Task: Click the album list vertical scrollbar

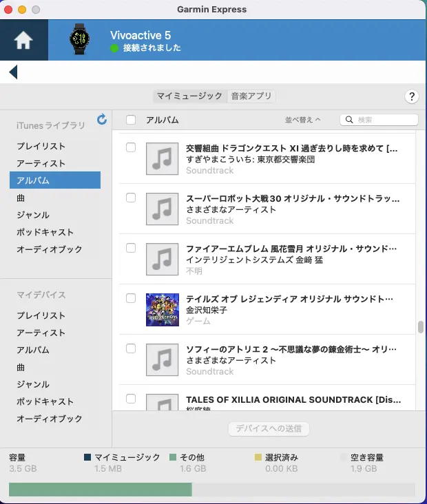Action: (x=420, y=327)
